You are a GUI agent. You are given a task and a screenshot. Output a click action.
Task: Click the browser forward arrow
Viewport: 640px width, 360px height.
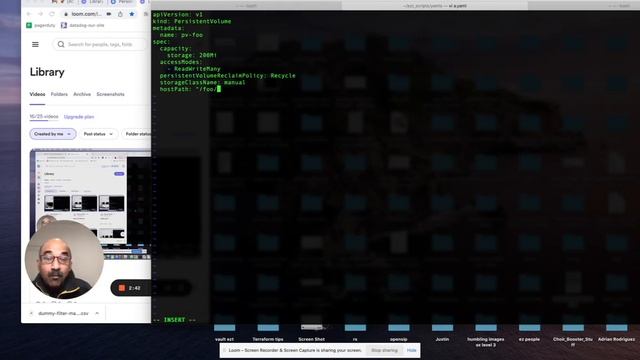point(40,14)
